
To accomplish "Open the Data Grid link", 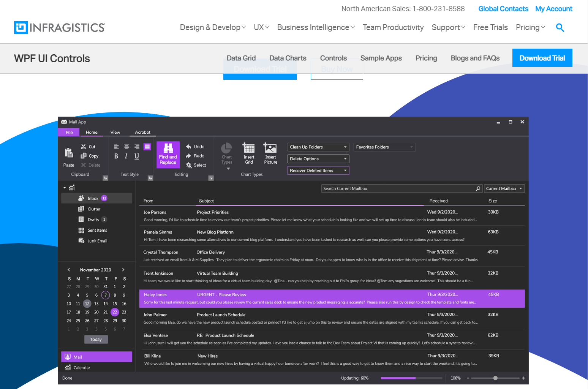I will pos(241,58).
